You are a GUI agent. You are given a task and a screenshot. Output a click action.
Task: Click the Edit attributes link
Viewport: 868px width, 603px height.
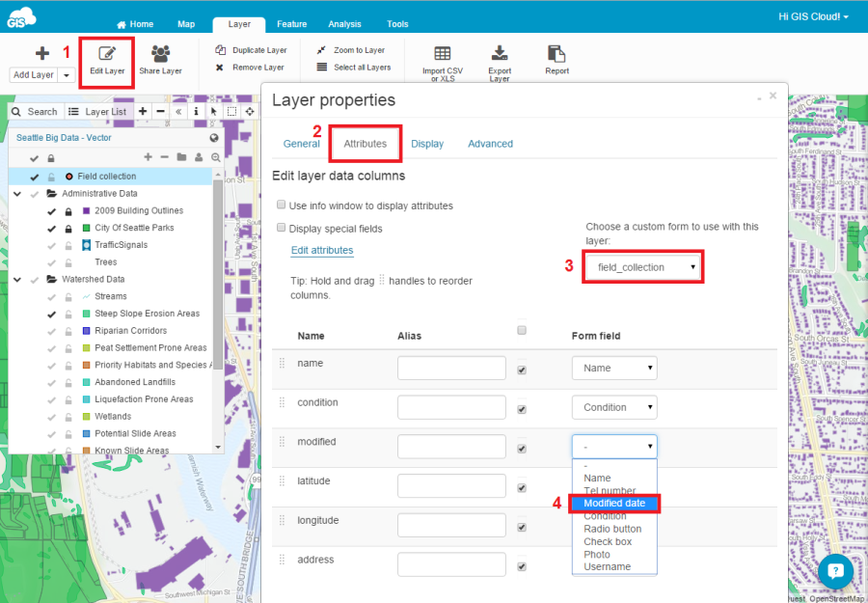pos(322,251)
